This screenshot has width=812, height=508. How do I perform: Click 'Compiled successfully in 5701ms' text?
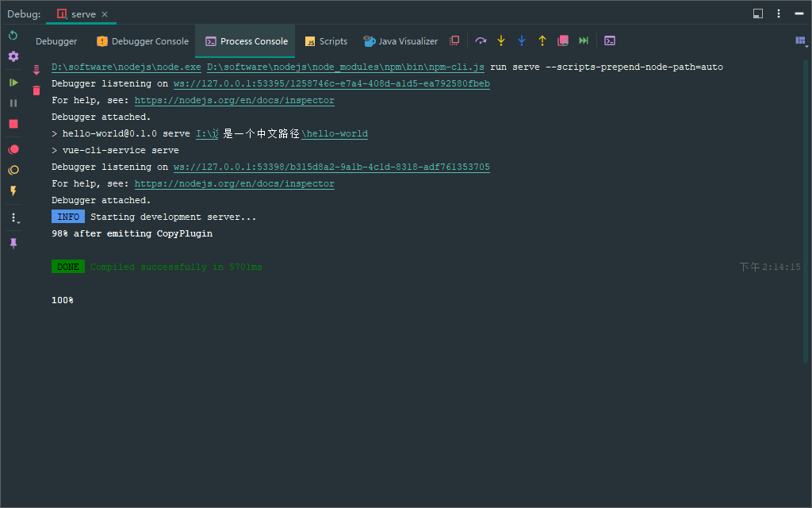(x=176, y=267)
